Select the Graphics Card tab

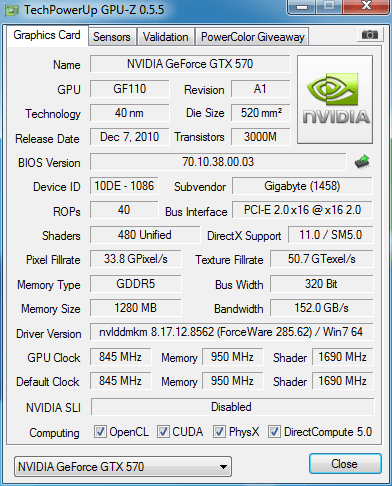pos(47,35)
